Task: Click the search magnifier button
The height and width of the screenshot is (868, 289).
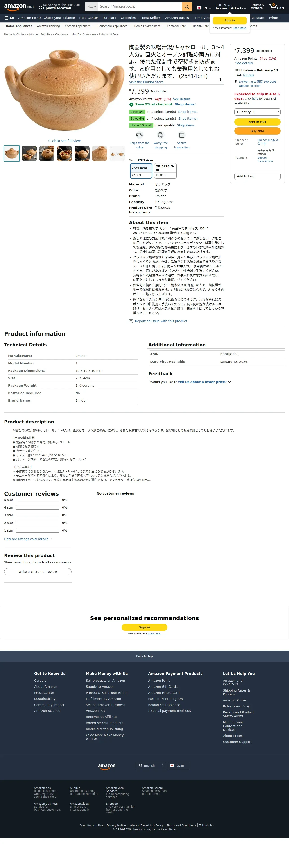Action: (x=187, y=7)
